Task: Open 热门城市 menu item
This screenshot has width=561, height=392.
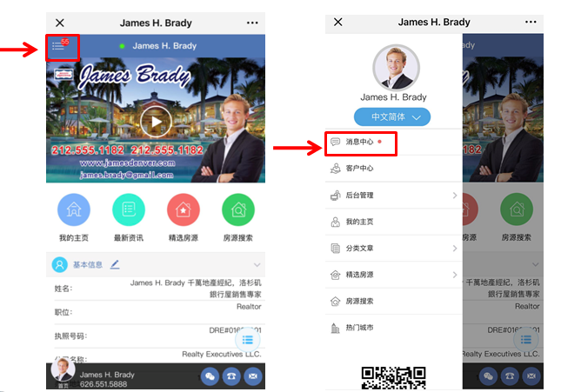Action: [x=393, y=328]
